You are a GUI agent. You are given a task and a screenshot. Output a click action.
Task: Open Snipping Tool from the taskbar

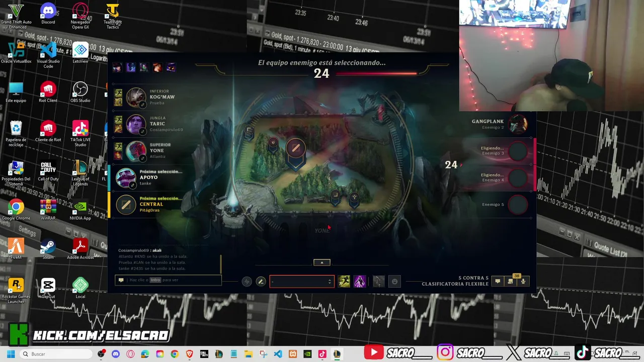(x=263, y=354)
